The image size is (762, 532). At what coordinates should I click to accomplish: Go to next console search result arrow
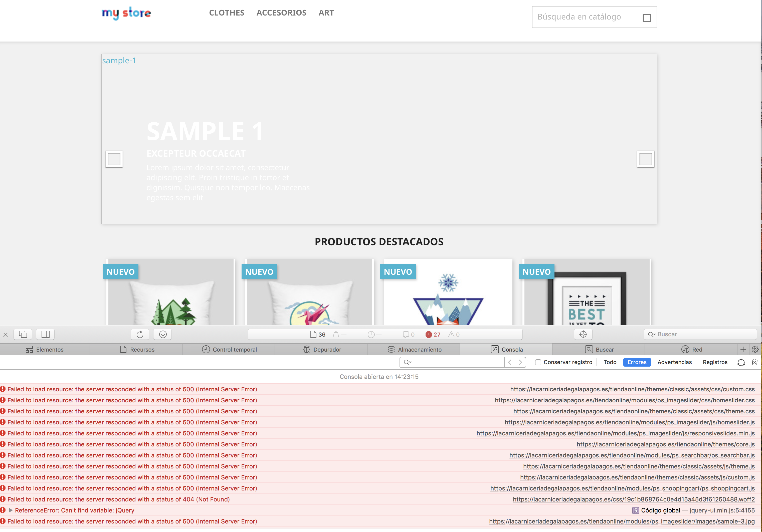coord(520,362)
